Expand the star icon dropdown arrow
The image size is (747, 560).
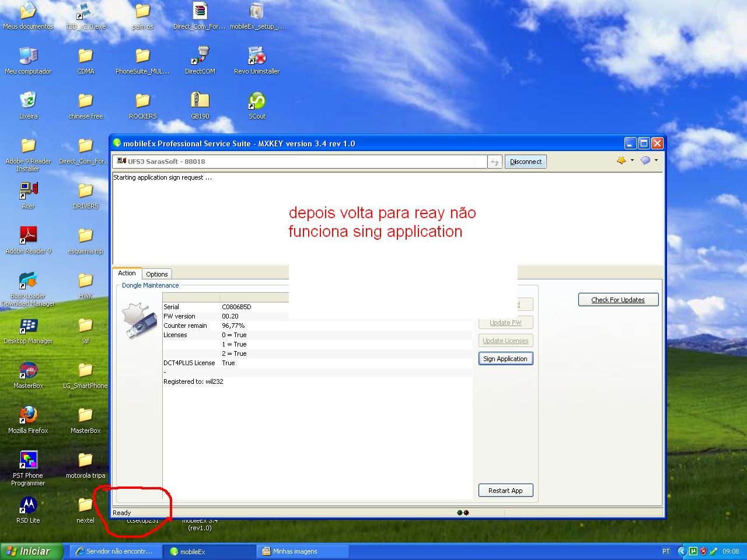(x=632, y=160)
